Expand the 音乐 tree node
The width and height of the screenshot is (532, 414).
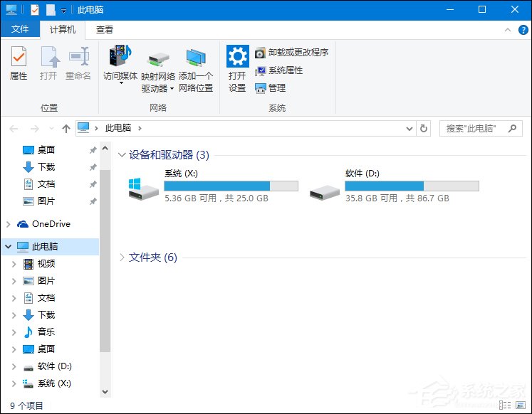tap(14, 332)
